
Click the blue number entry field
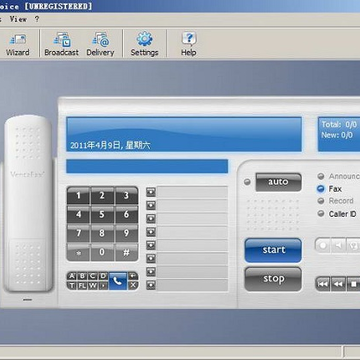tap(147, 166)
